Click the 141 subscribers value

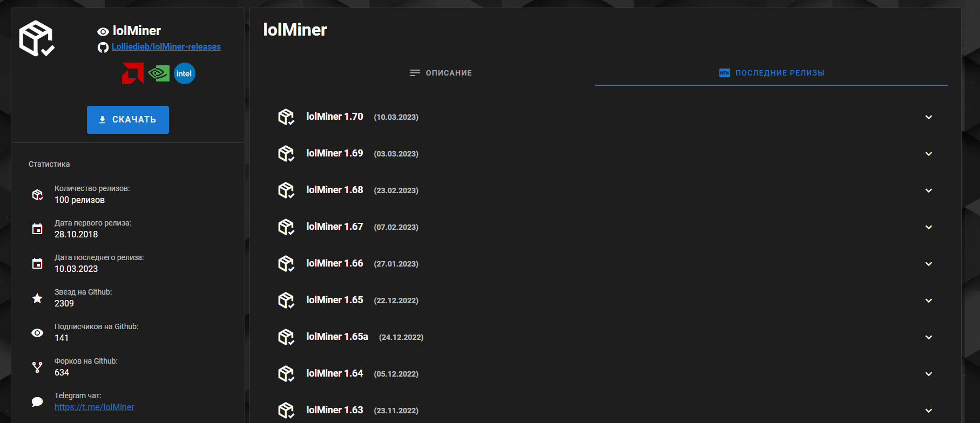[x=62, y=338]
